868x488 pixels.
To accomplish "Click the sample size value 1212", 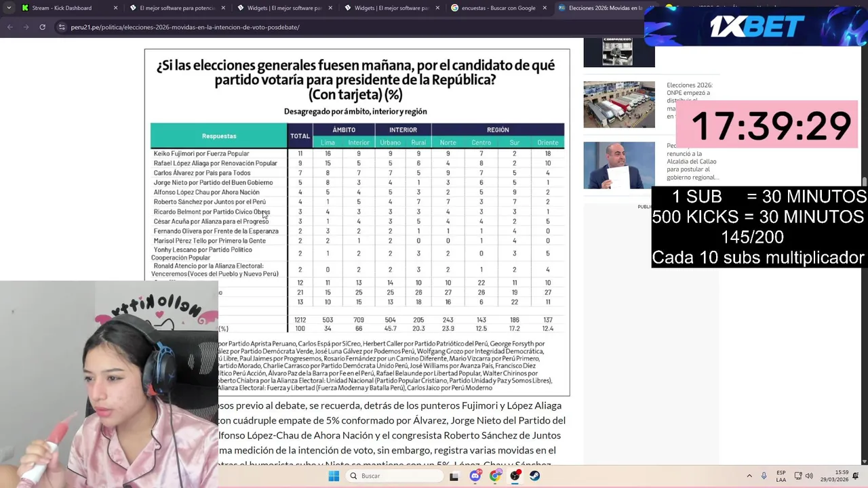I will (x=300, y=320).
